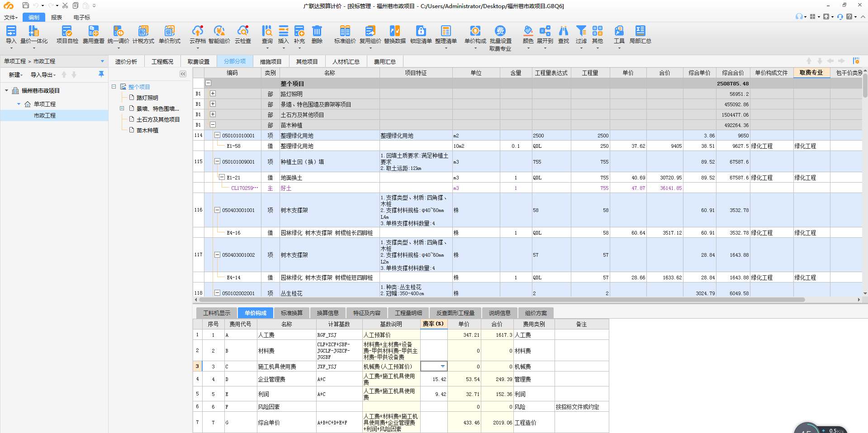Open the 工程量明细 bottom tab
Screen dimensions: 868x433
[x=408, y=313]
